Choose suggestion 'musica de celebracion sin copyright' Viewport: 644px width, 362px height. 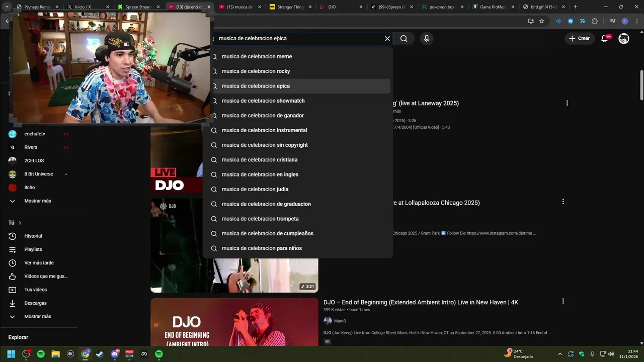coord(297,145)
